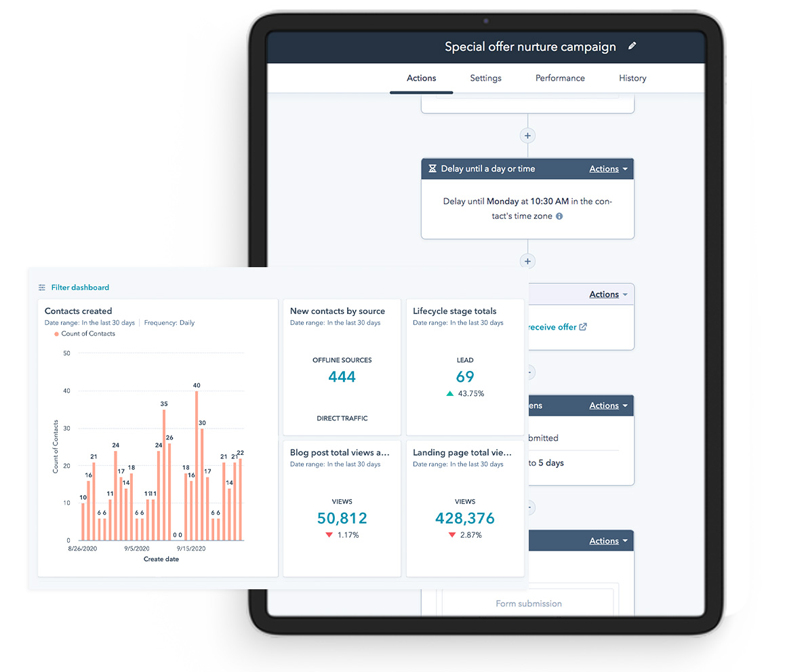Click Special offer nurture campaign title
The width and height of the screenshot is (806, 672).
[x=530, y=47]
